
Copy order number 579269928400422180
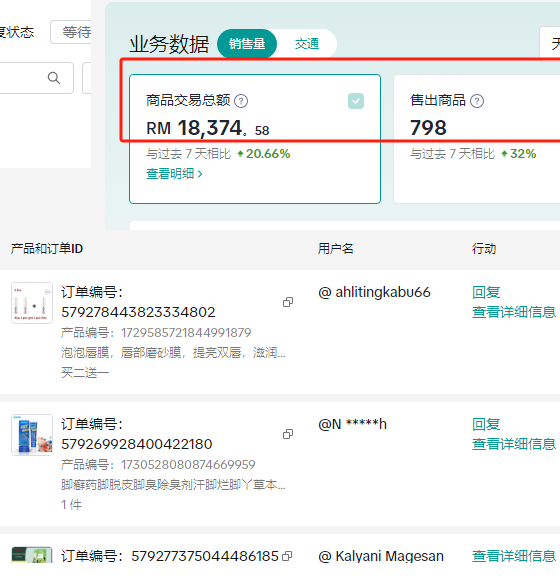[288, 434]
